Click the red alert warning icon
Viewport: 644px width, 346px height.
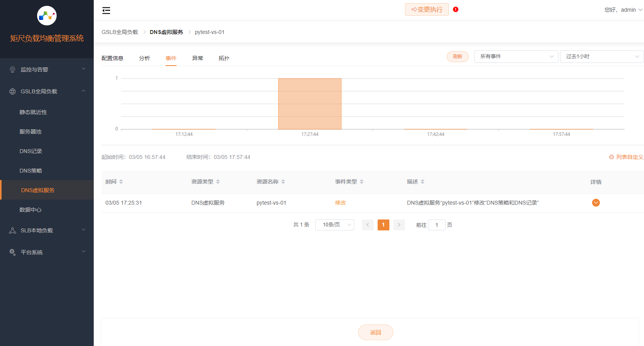pyautogui.click(x=455, y=9)
